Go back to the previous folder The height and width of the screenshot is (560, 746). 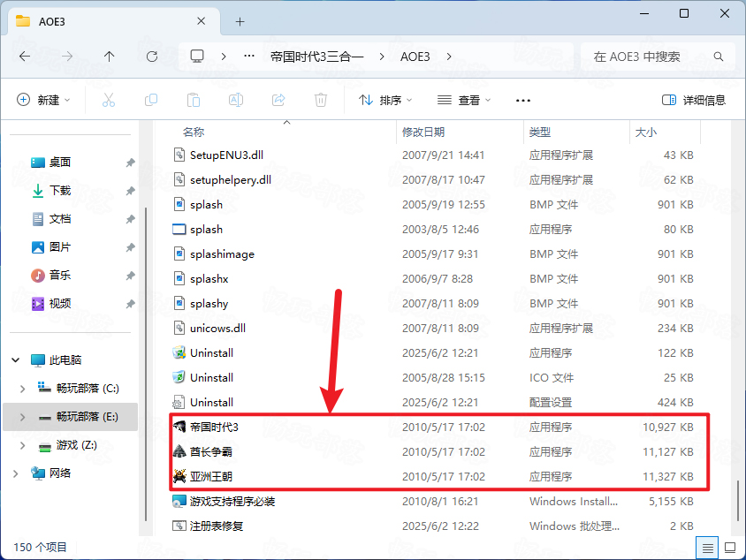(x=25, y=57)
